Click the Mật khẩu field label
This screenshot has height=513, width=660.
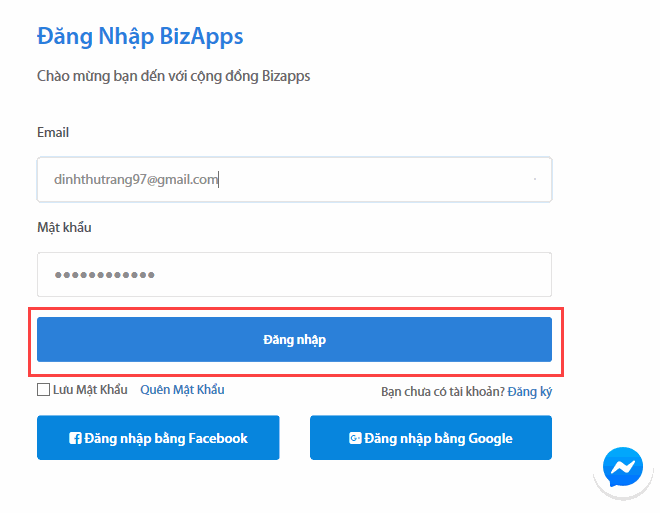coord(64,228)
